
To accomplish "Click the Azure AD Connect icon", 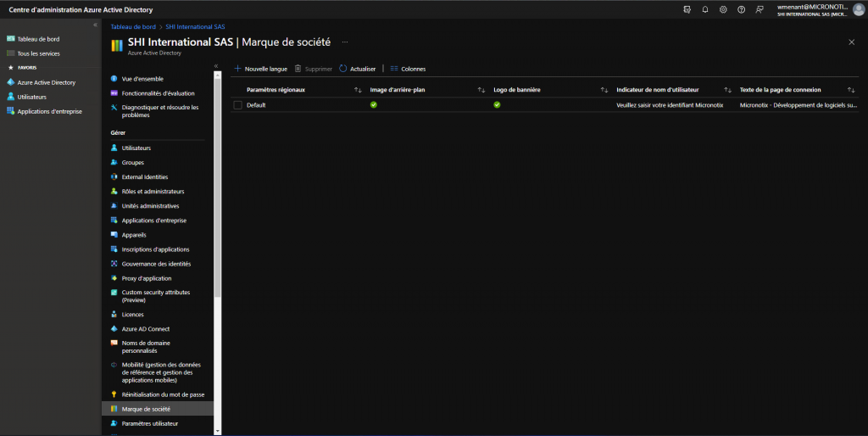I will tap(114, 328).
